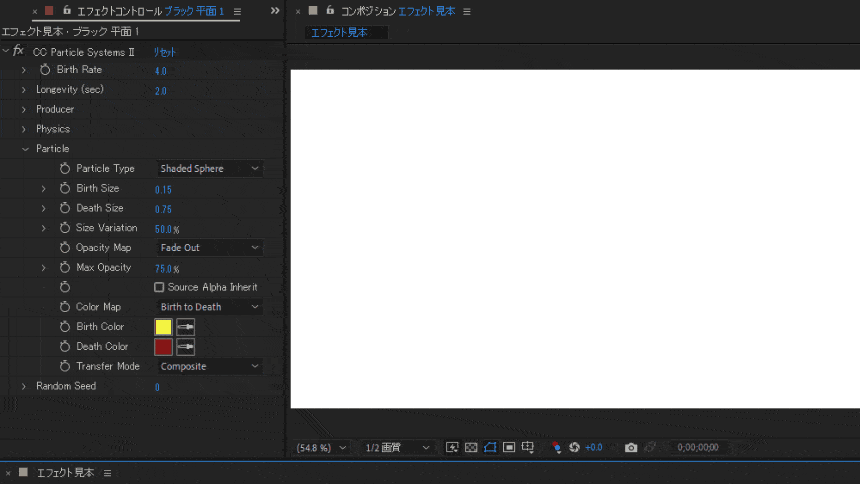Image resolution: width=860 pixels, height=484 pixels.
Task: Toggle Particle Type stopwatch
Action: tap(65, 168)
